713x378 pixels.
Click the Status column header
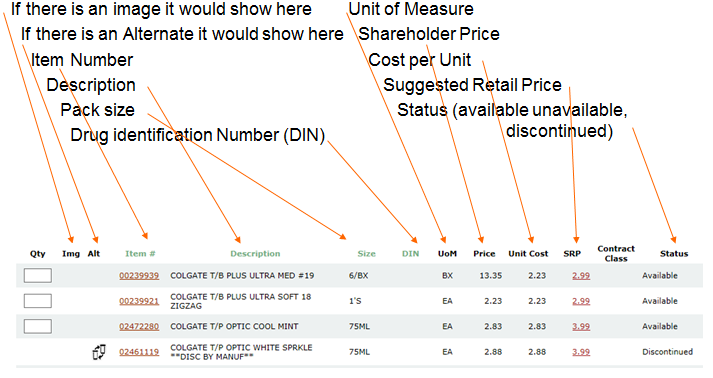click(x=674, y=254)
